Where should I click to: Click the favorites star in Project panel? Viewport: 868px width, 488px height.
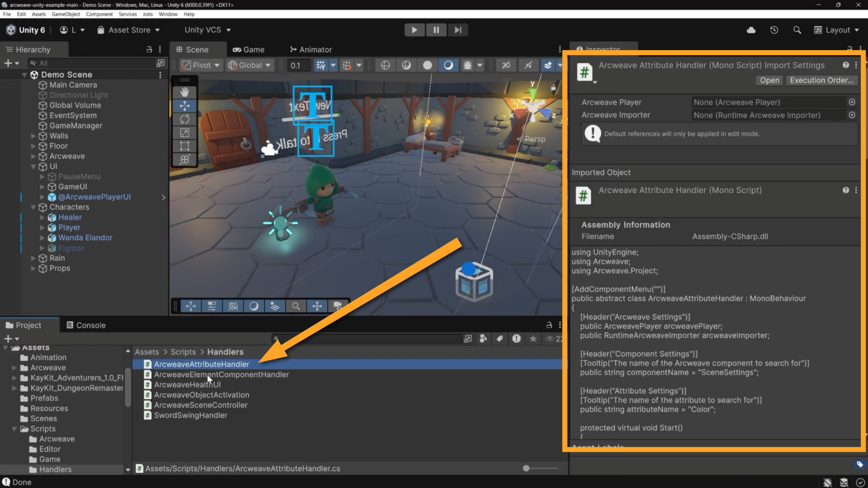click(533, 338)
